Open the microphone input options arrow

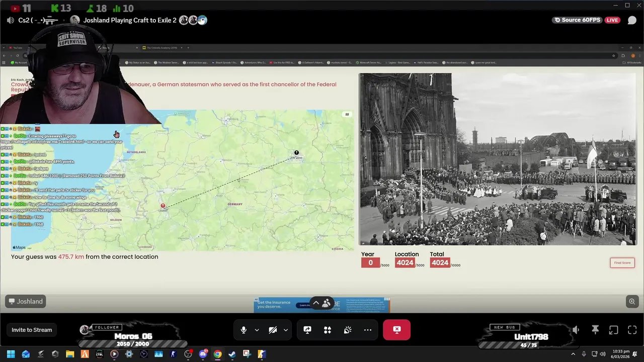click(257, 330)
